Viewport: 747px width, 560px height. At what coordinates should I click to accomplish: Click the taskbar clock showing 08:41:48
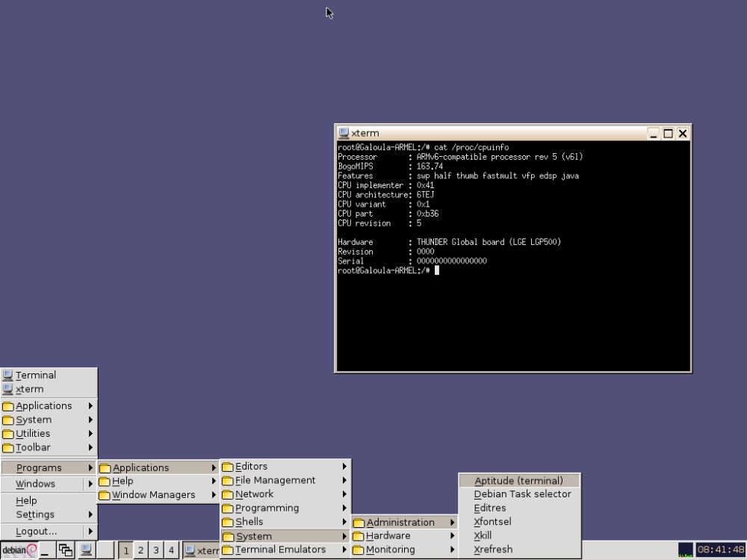click(x=721, y=550)
